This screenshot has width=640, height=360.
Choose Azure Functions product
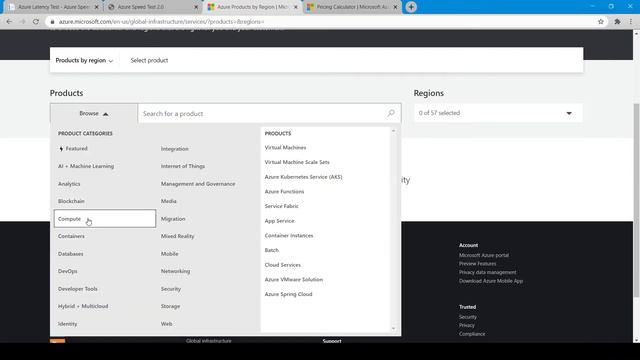(284, 191)
